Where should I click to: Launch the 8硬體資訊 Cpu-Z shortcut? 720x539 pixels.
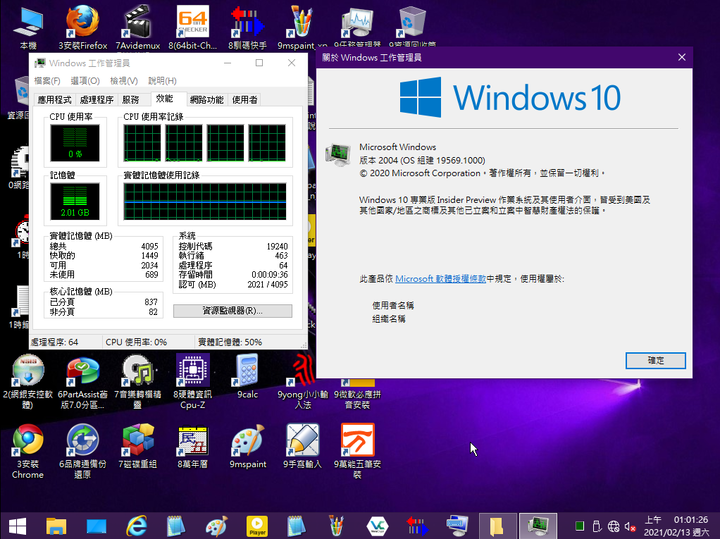pos(193,382)
